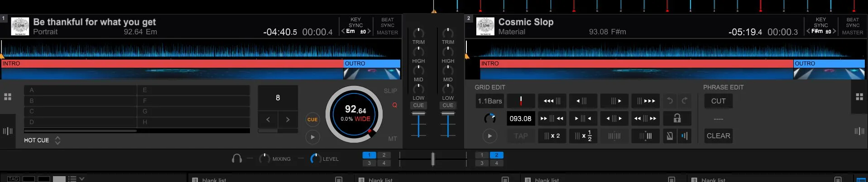Shift deck 2 key up with right arrow

[834, 31]
